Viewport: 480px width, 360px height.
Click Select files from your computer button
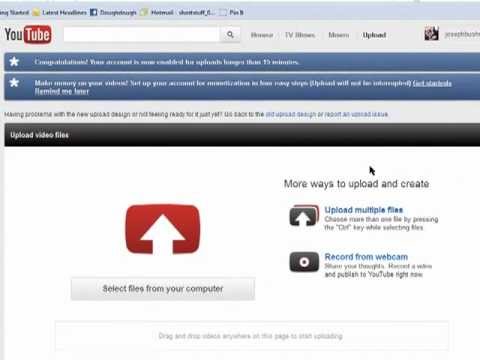[163, 289]
